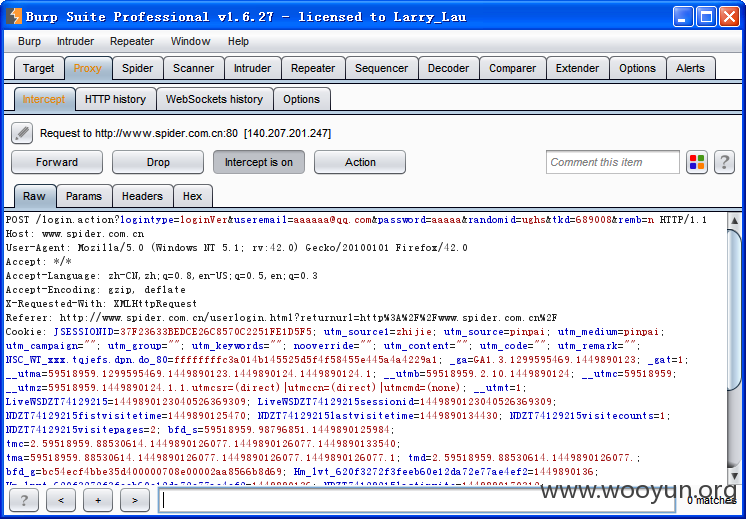Image resolution: width=746 pixels, height=519 pixels.
Task: Select the Params request view tab
Action: pos(84,196)
